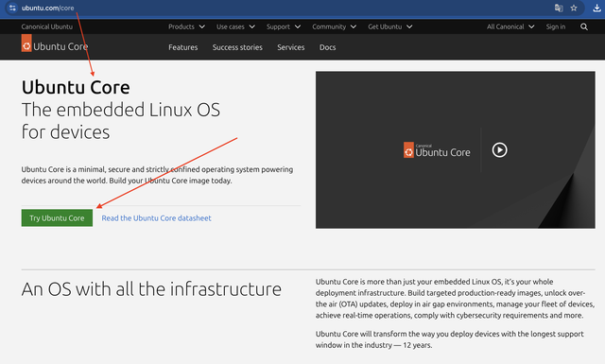Open Read the Ubuntu Core datasheet link
This screenshot has width=605, height=364.
pyautogui.click(x=156, y=218)
